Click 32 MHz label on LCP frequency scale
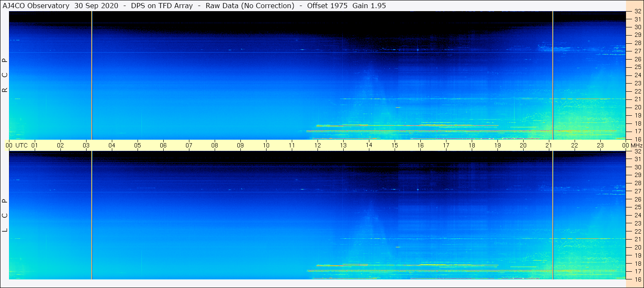The width and height of the screenshot is (644, 288). point(637,152)
